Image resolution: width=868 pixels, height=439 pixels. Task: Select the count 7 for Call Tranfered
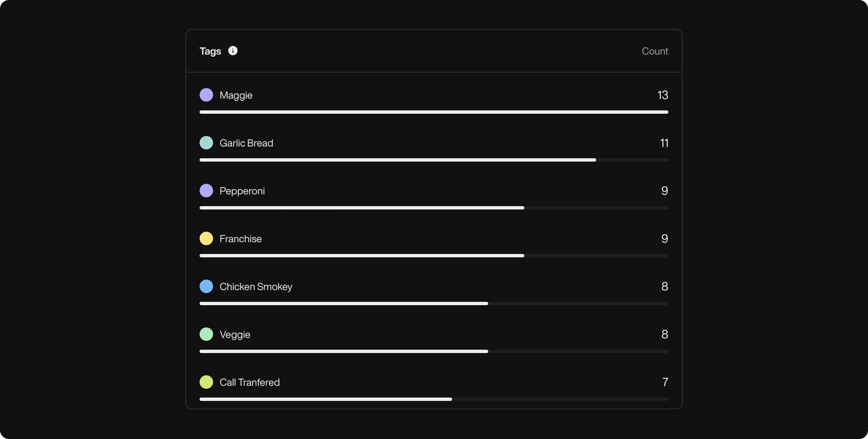pyautogui.click(x=665, y=382)
